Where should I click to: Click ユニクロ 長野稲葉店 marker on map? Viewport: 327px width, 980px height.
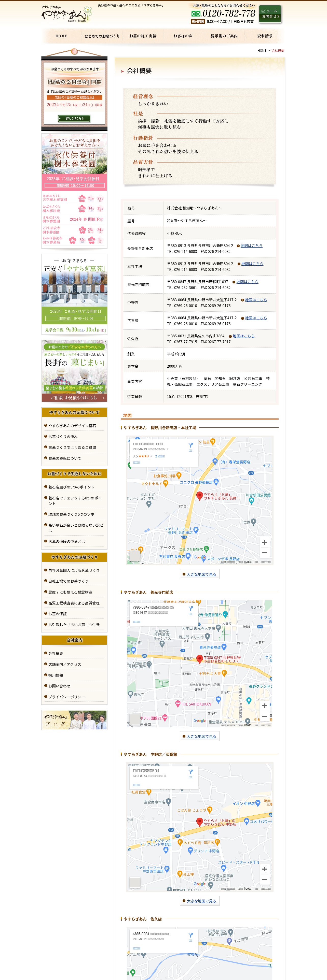(x=216, y=482)
